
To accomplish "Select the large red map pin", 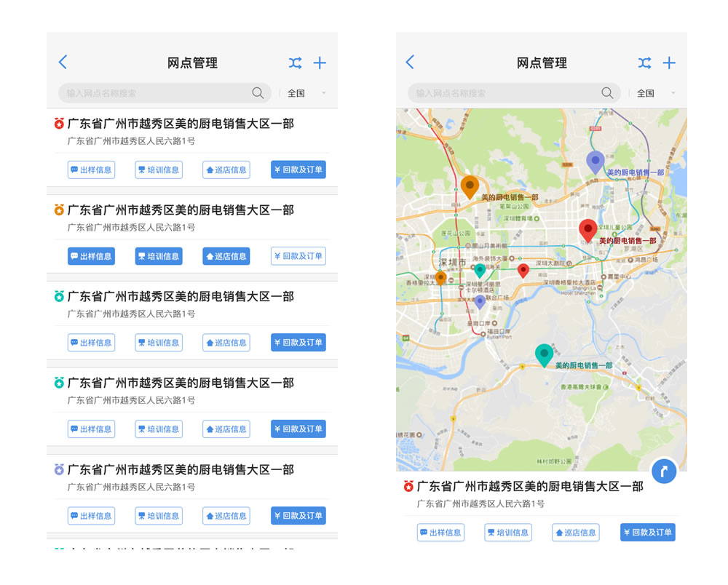I will 587,230.
